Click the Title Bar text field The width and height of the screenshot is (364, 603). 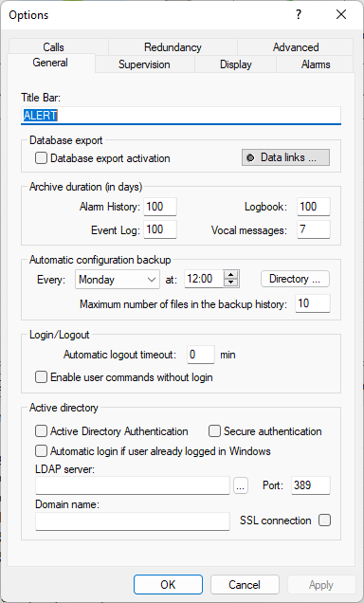click(181, 116)
